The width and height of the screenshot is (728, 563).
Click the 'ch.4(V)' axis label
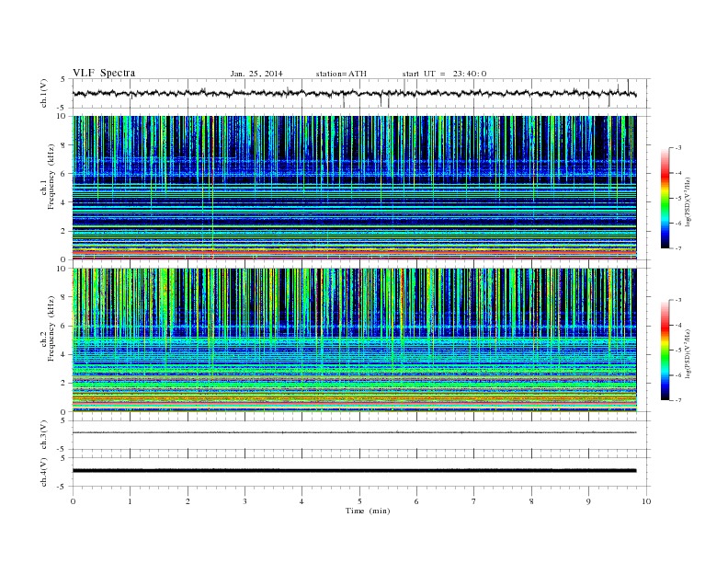[43, 473]
